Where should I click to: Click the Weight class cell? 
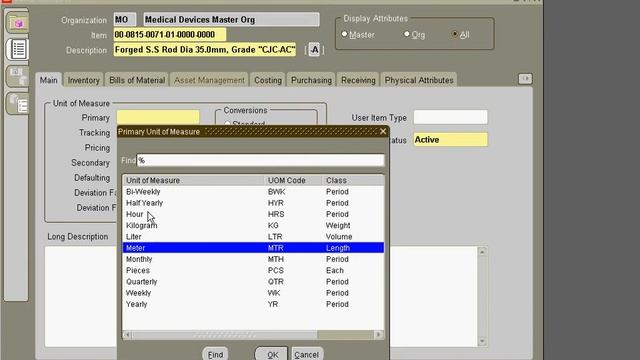coord(338,225)
